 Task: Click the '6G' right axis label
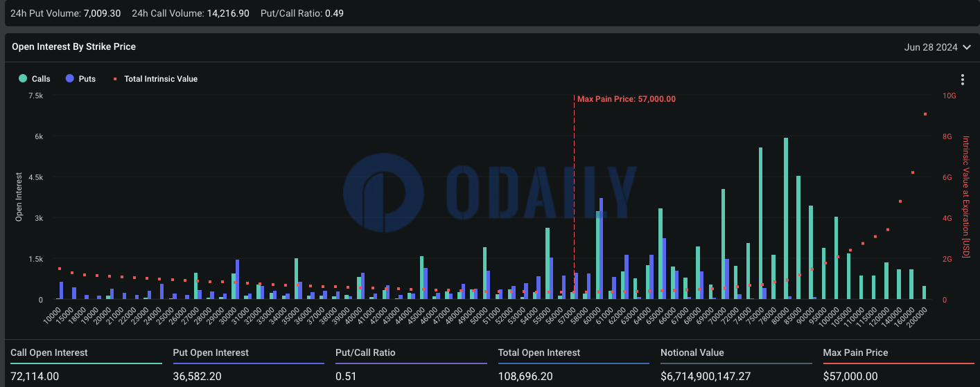pyautogui.click(x=947, y=177)
